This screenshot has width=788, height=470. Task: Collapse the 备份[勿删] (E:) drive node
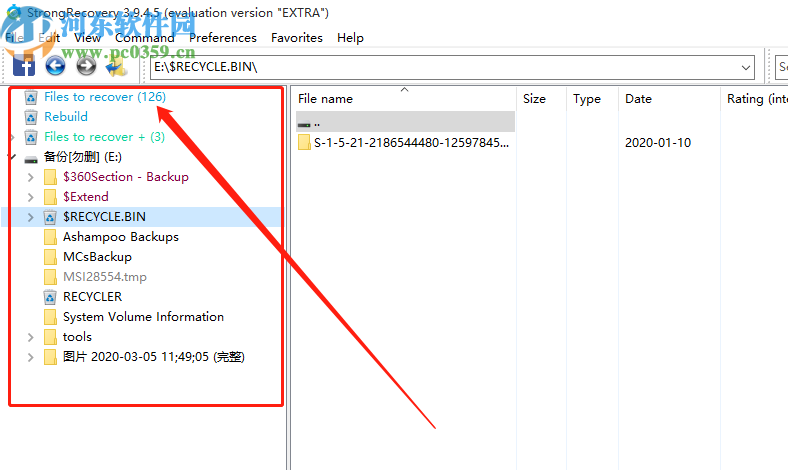(x=12, y=157)
